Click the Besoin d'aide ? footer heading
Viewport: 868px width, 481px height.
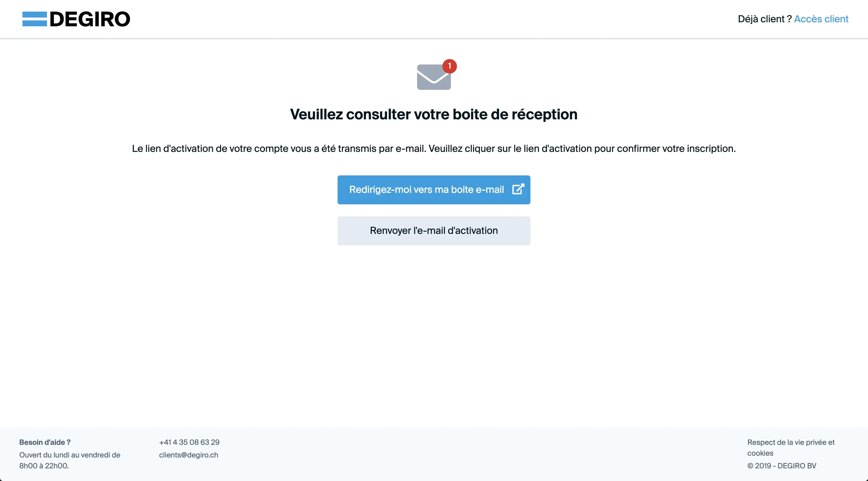click(45, 442)
